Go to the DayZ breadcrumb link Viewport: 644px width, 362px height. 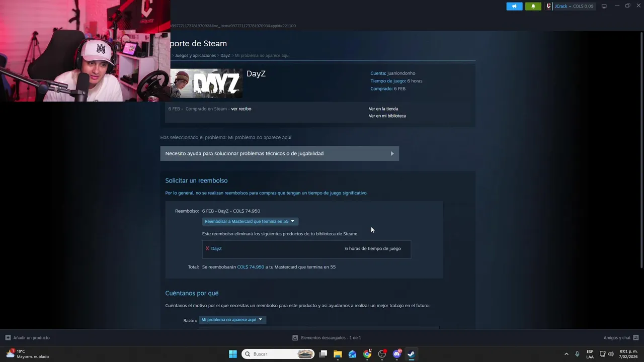[x=225, y=55]
